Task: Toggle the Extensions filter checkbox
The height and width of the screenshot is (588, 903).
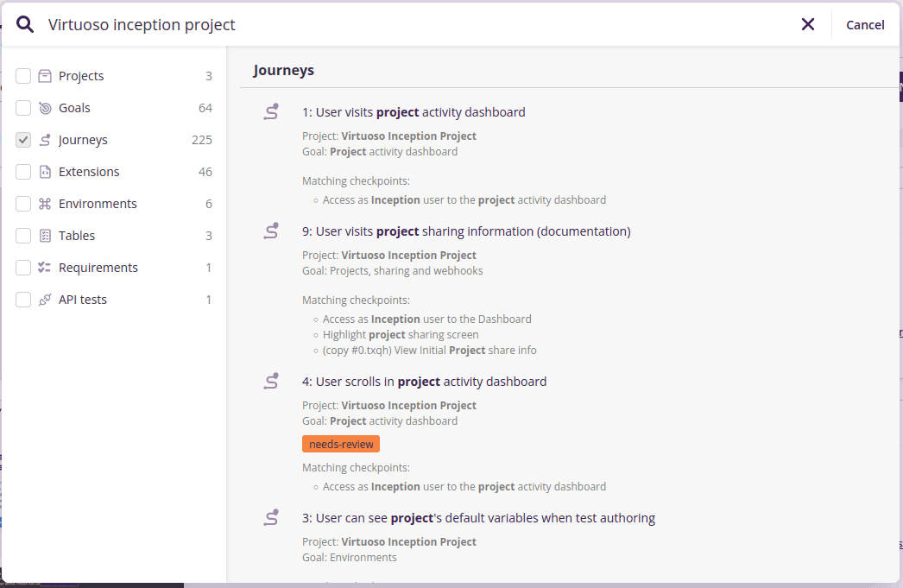Action: click(x=23, y=172)
